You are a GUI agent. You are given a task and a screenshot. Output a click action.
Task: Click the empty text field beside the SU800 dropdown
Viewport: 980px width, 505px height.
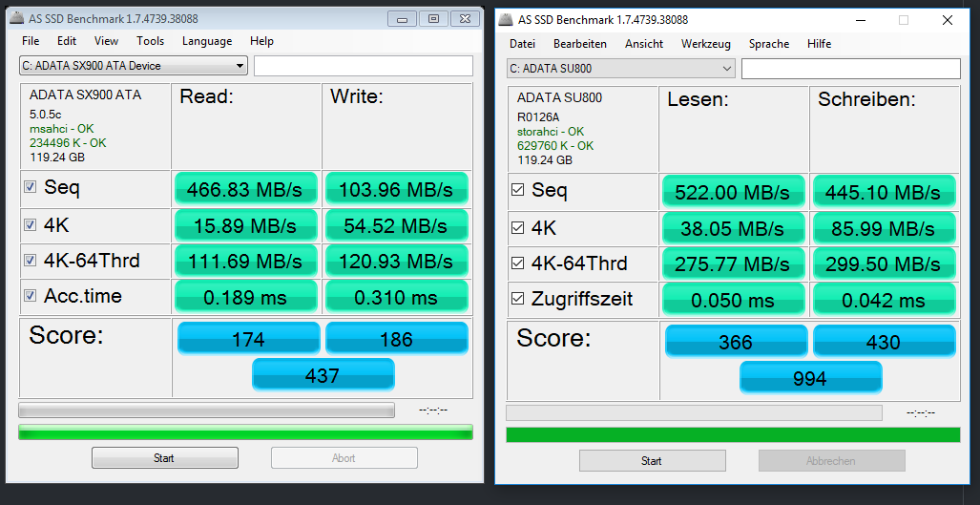850,69
